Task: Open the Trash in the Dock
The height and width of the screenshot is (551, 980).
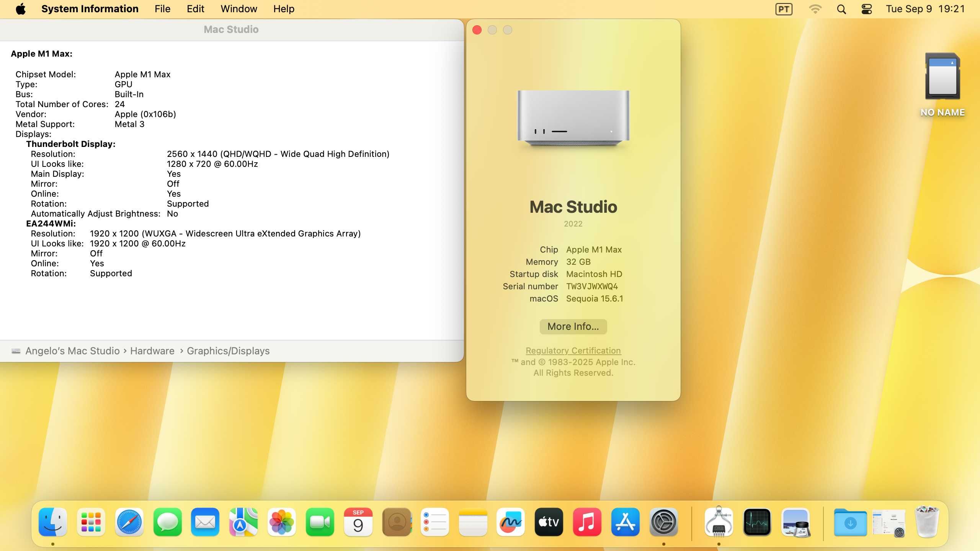Action: [x=927, y=522]
